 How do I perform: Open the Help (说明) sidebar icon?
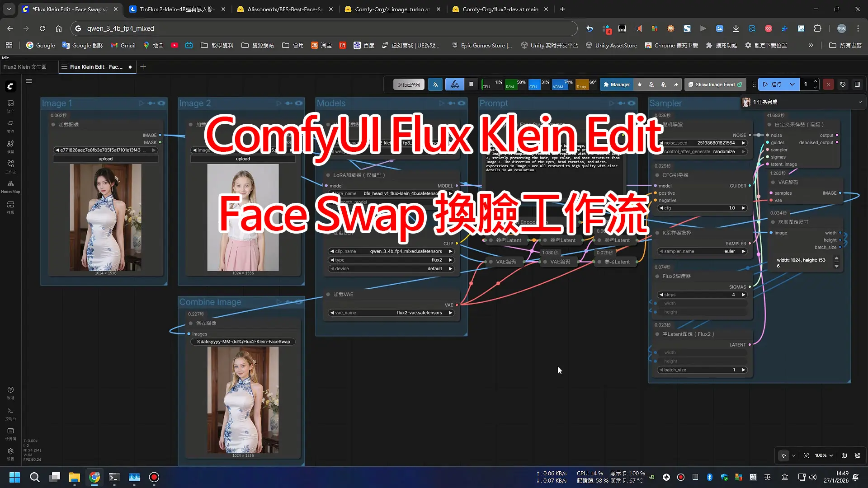pos(10,393)
